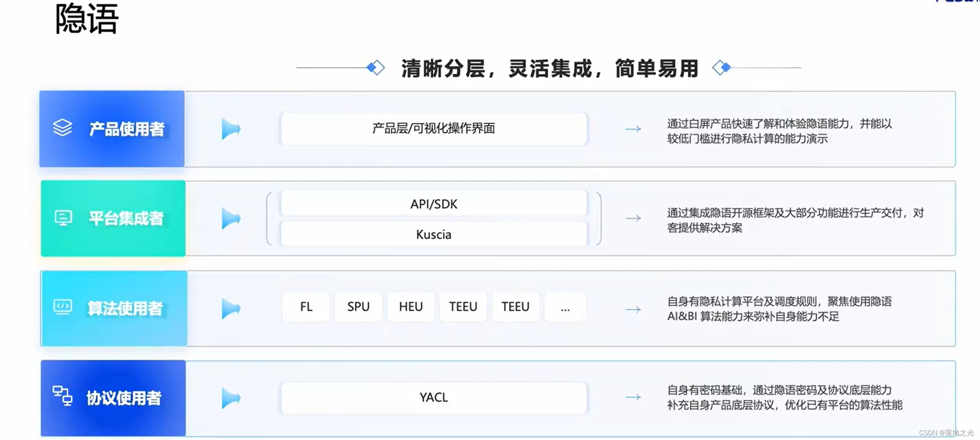This screenshot has width=980, height=440.
Task: Click the blue triangle in the 协议使用者 row
Action: (x=231, y=398)
